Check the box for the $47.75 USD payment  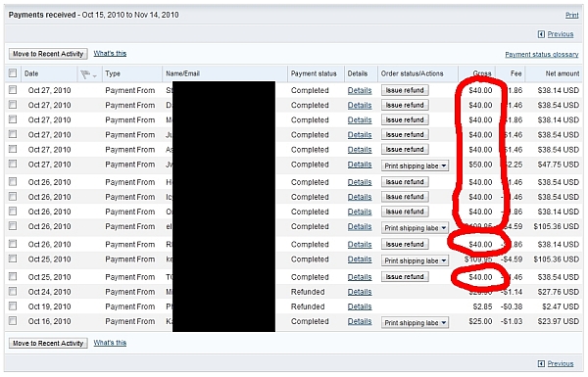tap(13, 164)
